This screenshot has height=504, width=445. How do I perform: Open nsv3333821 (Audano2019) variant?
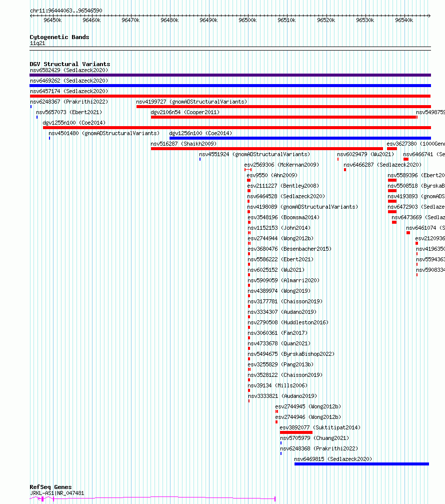(282, 396)
